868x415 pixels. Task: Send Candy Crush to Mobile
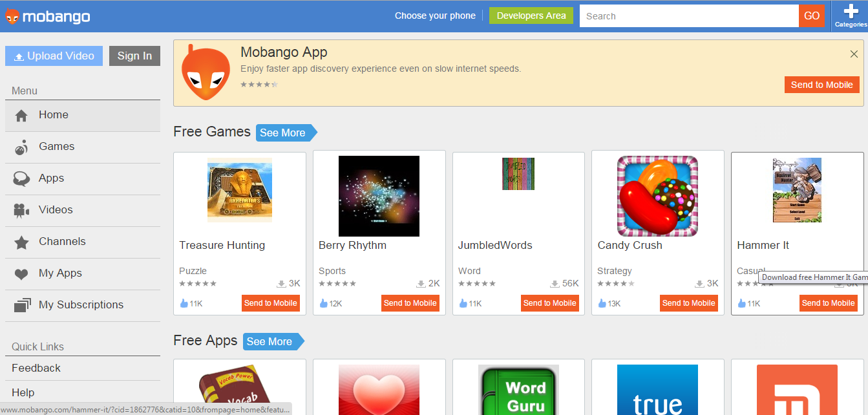(689, 303)
